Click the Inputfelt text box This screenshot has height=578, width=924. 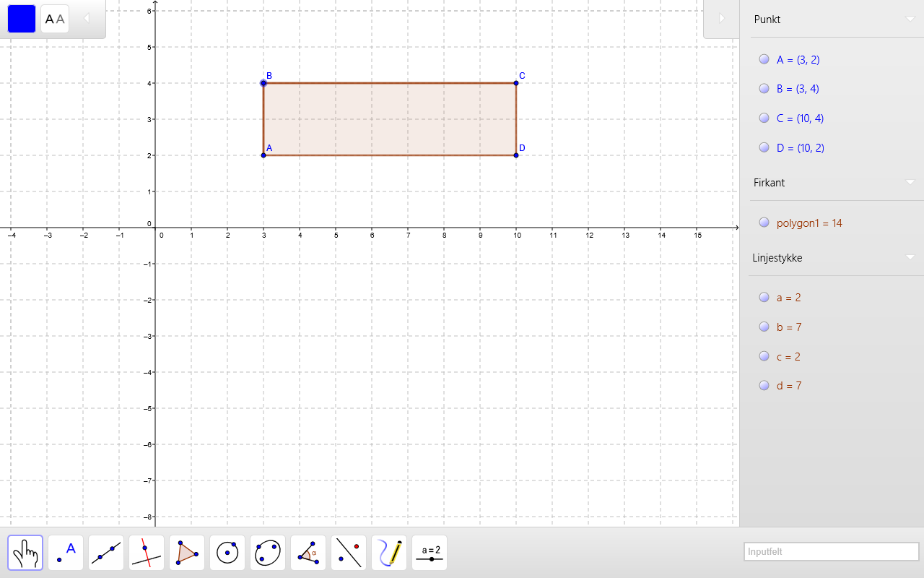click(x=832, y=552)
